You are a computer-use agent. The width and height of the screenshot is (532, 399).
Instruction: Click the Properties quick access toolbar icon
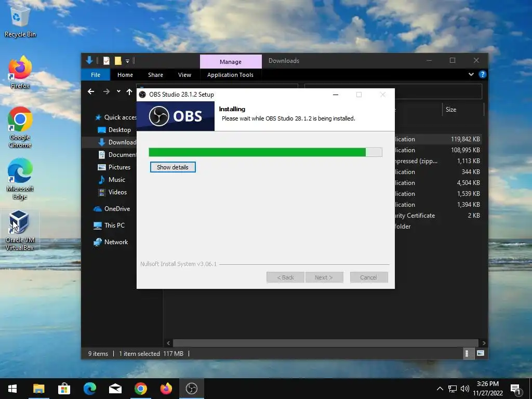107,61
